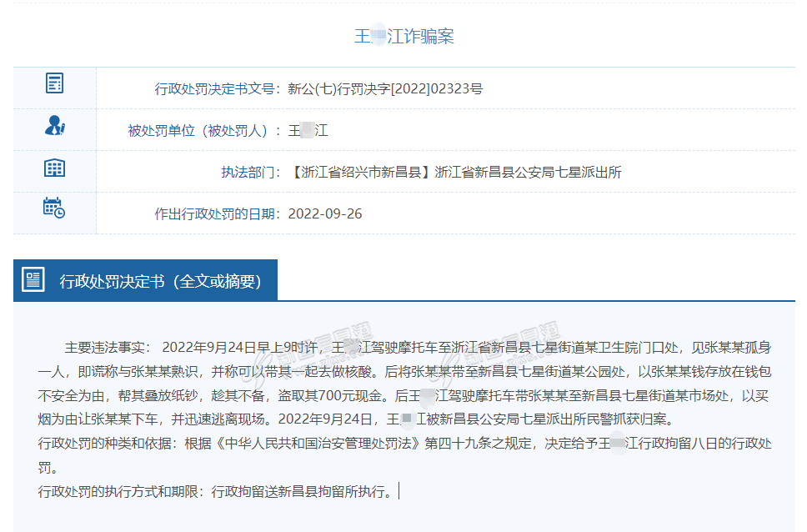
Task: Click the 行政处罚的种类和依据 text
Action: click(x=108, y=443)
